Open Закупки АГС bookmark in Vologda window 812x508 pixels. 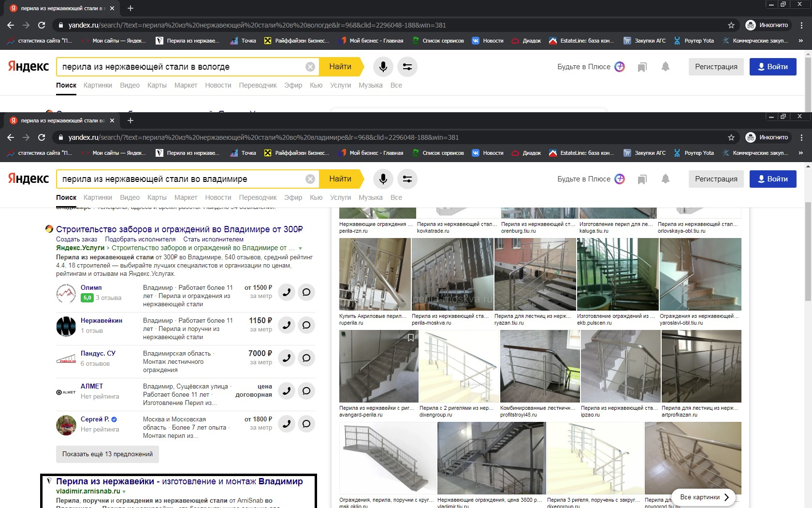[x=644, y=41]
